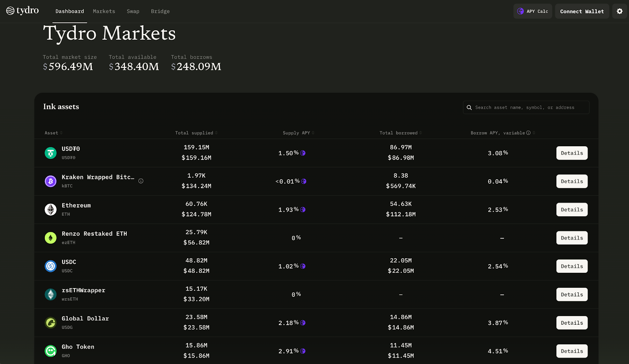Go to the Dashboard tab

pyautogui.click(x=70, y=11)
